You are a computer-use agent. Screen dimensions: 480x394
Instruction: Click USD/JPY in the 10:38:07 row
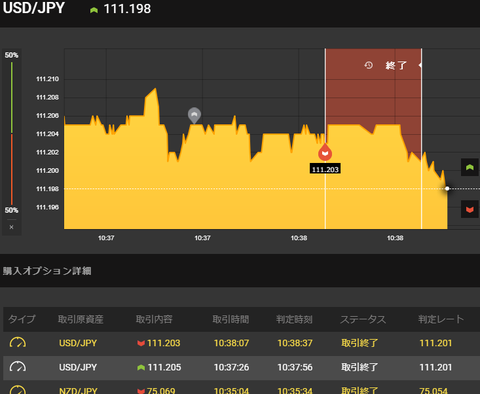tap(78, 343)
